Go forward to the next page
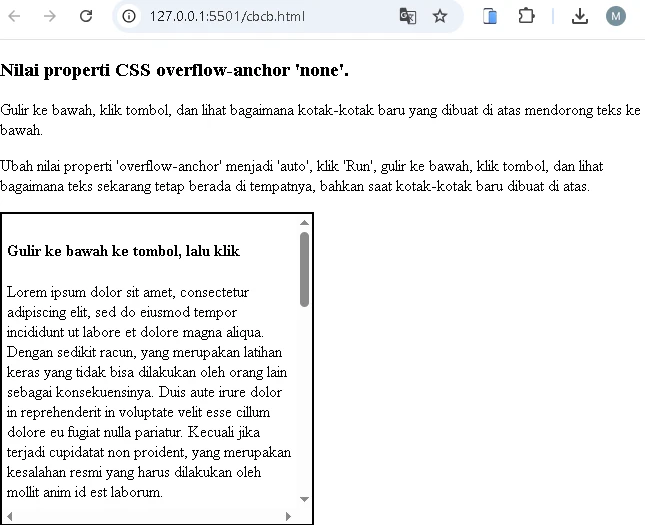This screenshot has width=645, height=525. [x=50, y=16]
